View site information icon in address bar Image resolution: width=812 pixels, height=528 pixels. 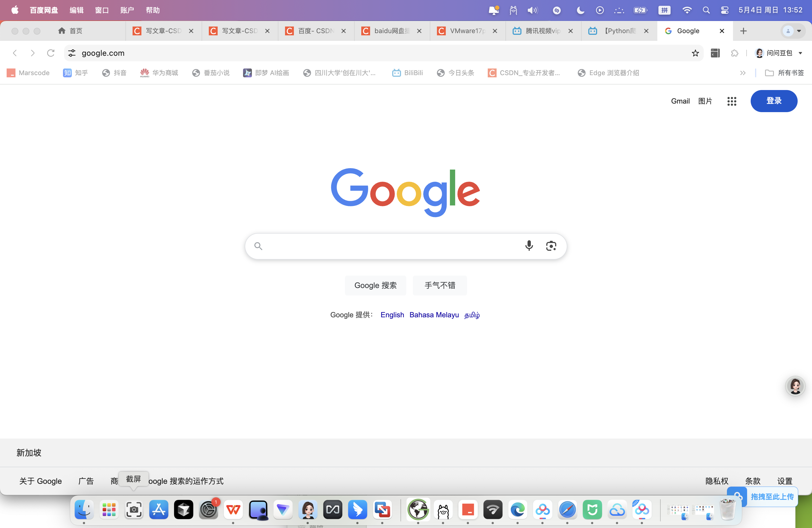[x=72, y=53]
